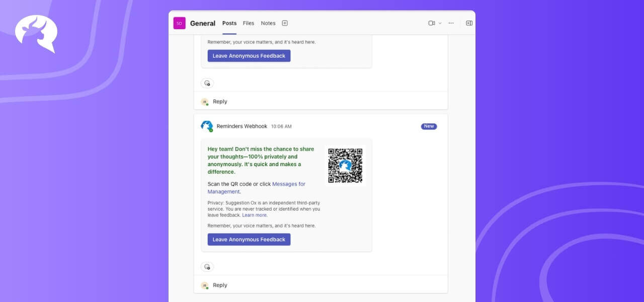Image resolution: width=644 pixels, height=302 pixels.
Task: Open the Notes tab
Action: click(x=268, y=23)
